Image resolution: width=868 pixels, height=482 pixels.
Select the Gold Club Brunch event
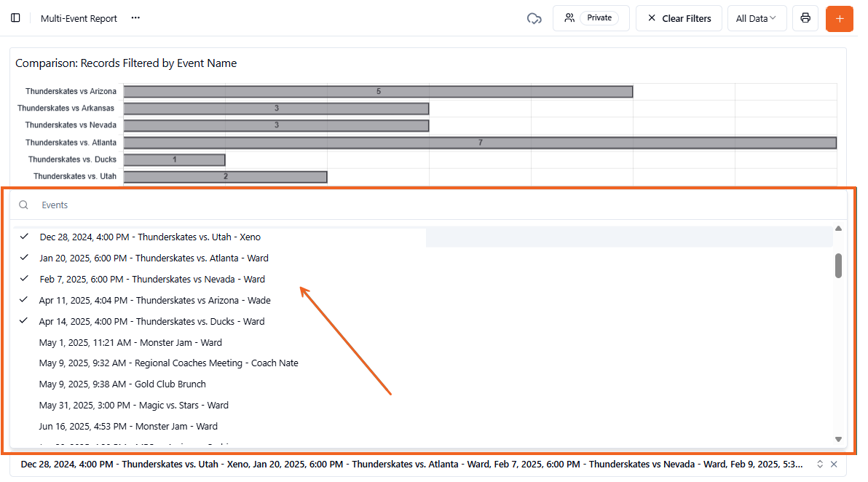[x=122, y=384]
